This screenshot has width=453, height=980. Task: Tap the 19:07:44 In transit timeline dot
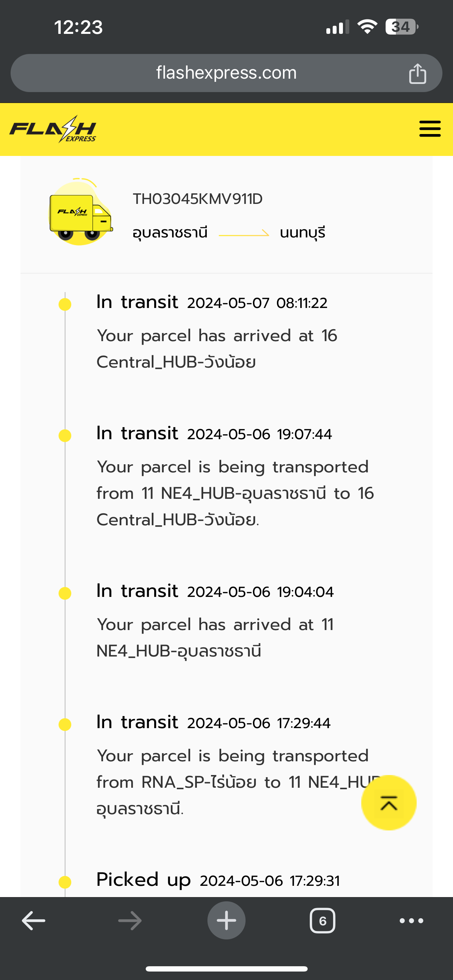pyautogui.click(x=65, y=435)
